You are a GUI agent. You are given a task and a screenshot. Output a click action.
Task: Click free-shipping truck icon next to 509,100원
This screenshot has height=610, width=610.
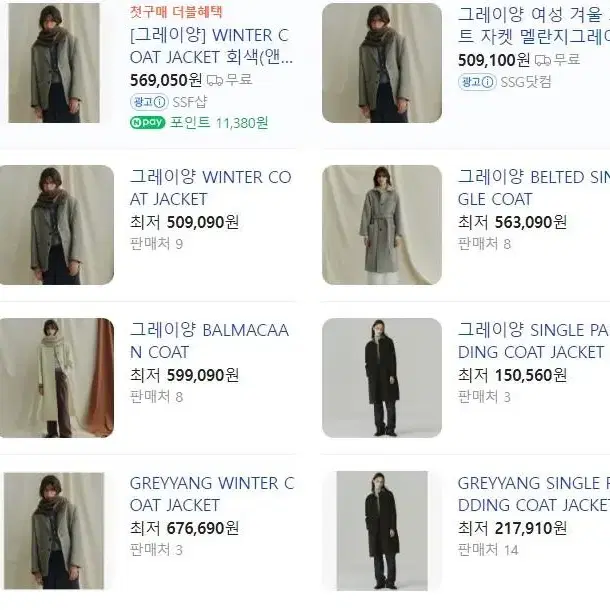(543, 60)
